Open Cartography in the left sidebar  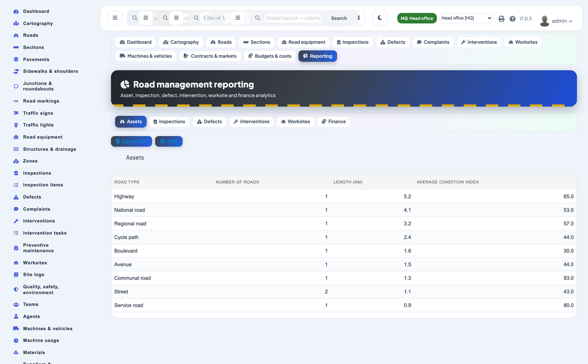coord(38,24)
